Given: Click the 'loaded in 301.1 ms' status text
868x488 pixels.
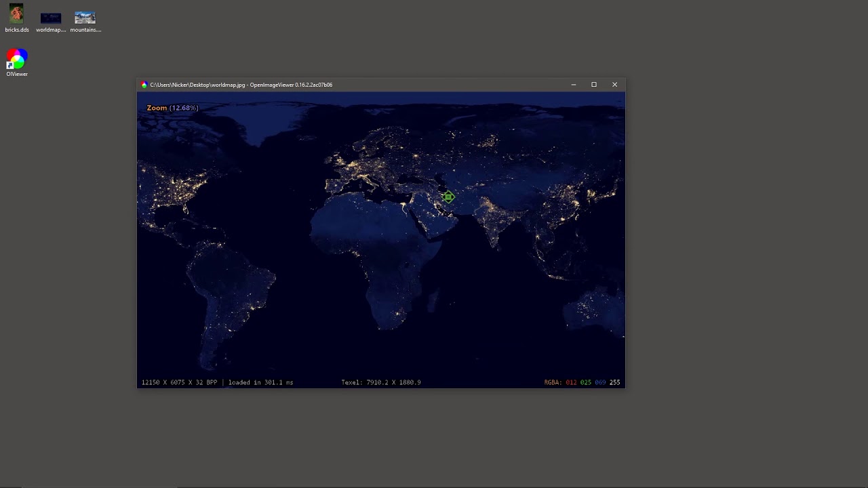Looking at the screenshot, I should coord(260,382).
